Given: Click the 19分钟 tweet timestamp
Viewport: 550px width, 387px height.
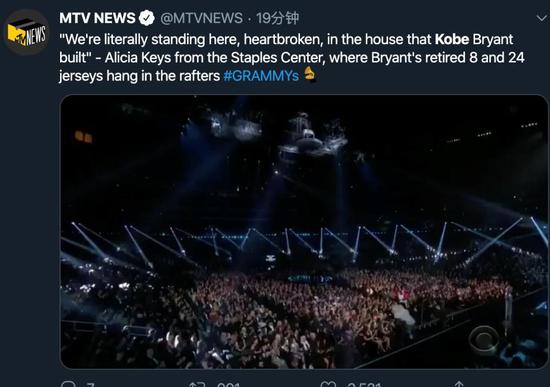Looking at the screenshot, I should point(277,18).
